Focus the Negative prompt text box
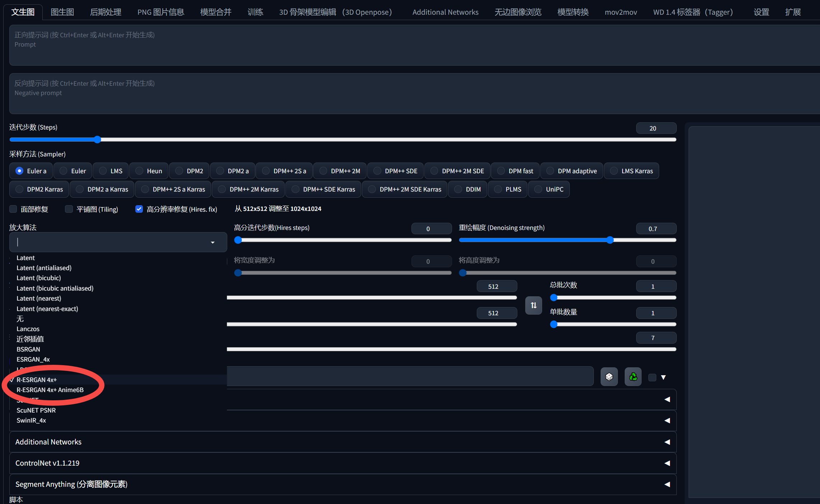The width and height of the screenshot is (820, 504). click(x=415, y=94)
